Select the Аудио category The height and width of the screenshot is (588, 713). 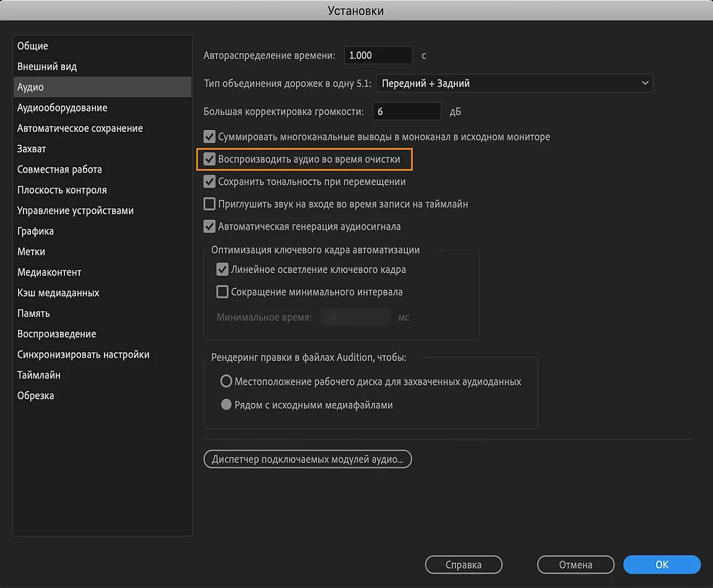click(102, 87)
